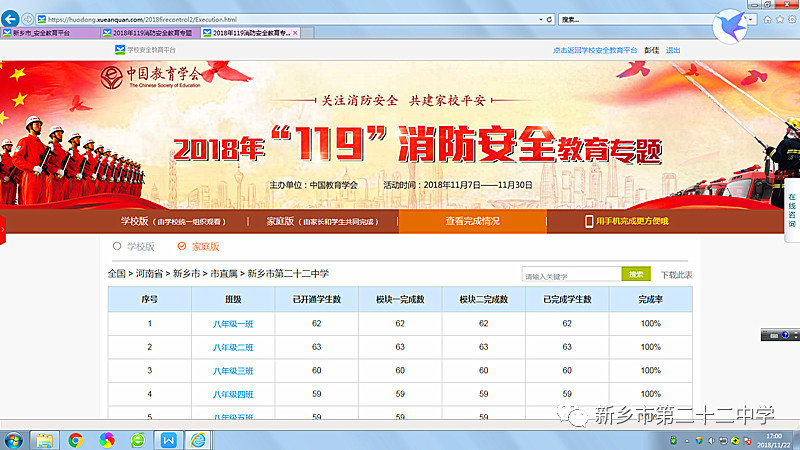
Task: Click the 河南省 breadcrumb link
Action: [x=149, y=273]
